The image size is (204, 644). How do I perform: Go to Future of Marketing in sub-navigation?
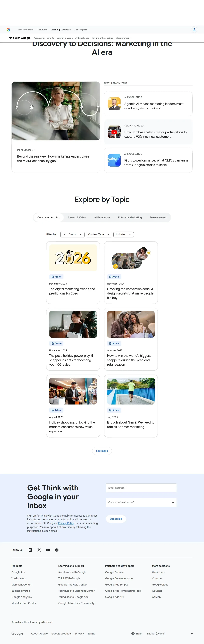(x=102, y=38)
